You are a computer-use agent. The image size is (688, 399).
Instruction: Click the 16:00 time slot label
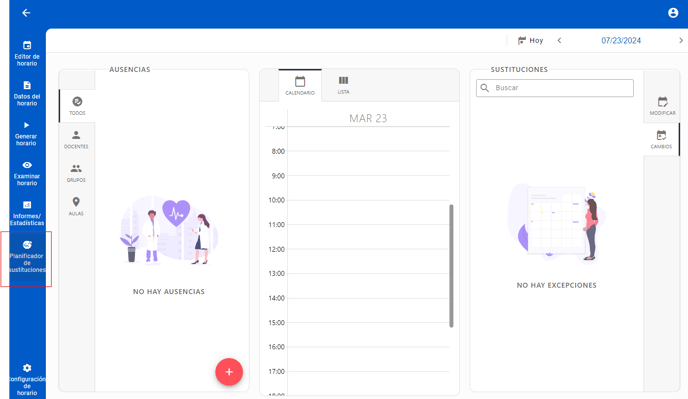(276, 347)
